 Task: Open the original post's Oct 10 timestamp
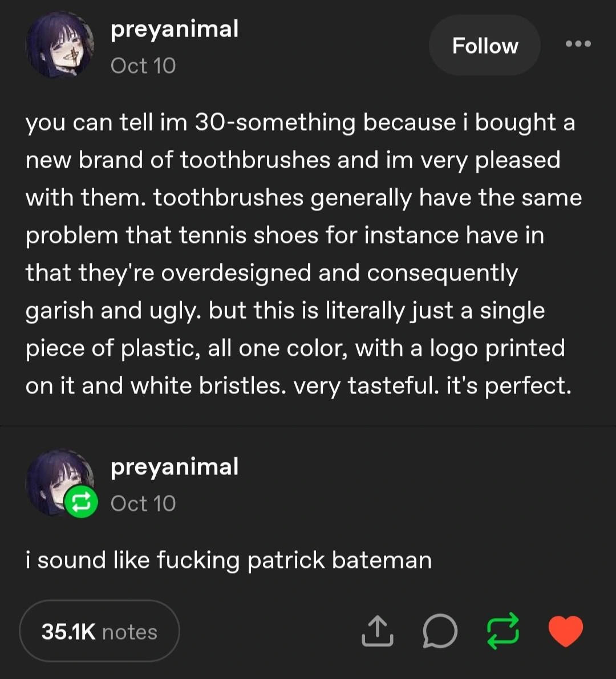(x=143, y=66)
